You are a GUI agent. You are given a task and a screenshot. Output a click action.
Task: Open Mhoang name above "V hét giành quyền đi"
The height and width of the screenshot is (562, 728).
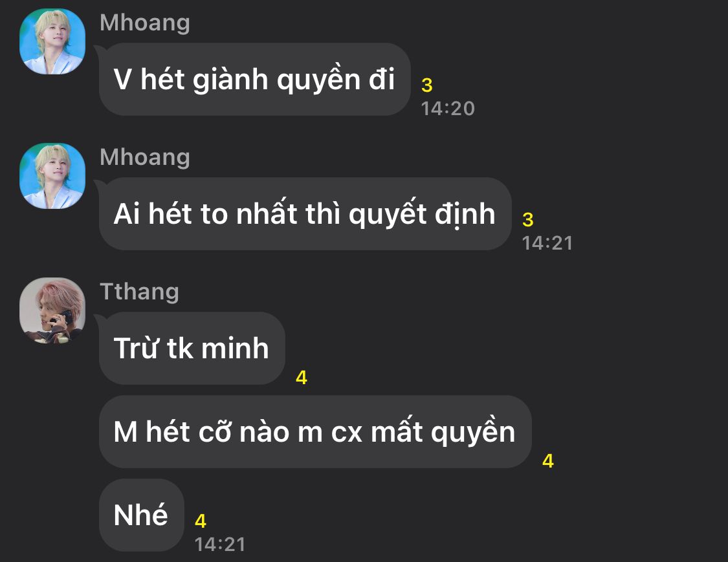pos(145,23)
